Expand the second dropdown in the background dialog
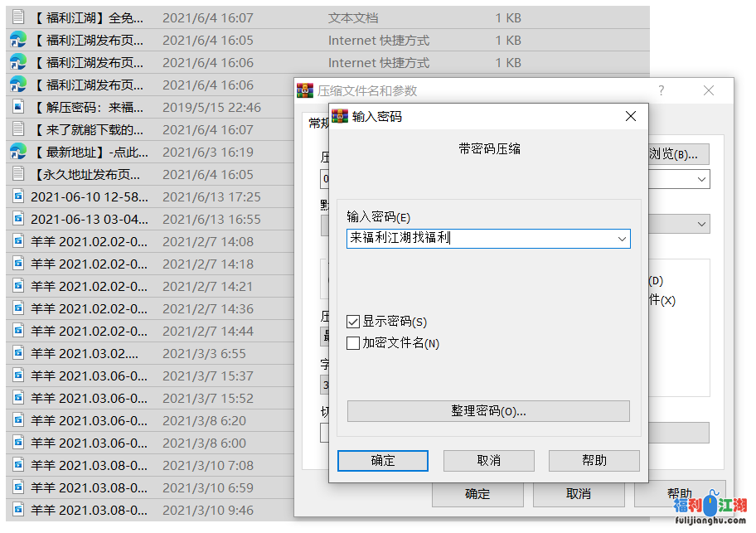756x533 pixels. pyautogui.click(x=702, y=224)
